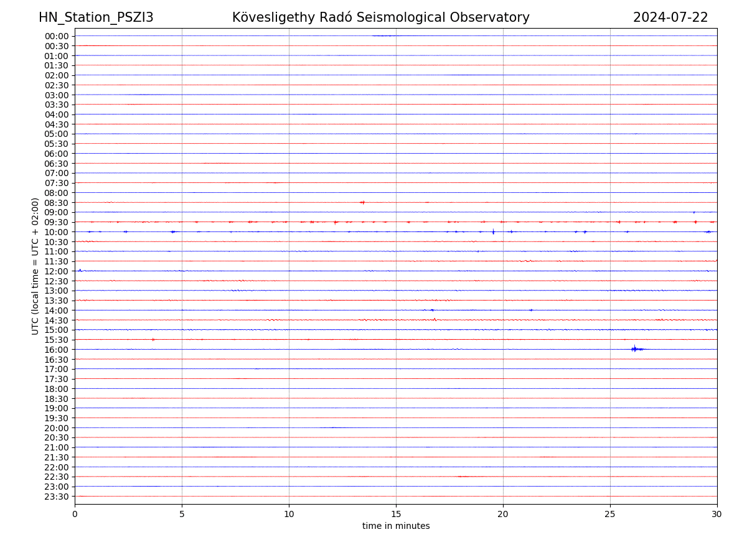The image size is (747, 560).
Task: Click the x-axis tick label 25
Action: coord(610,514)
